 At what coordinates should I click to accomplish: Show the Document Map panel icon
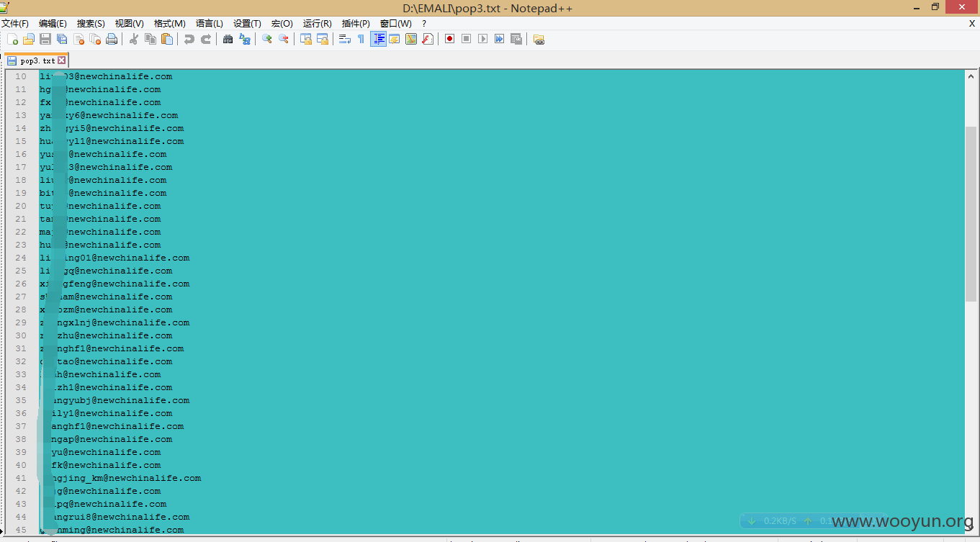(x=410, y=39)
